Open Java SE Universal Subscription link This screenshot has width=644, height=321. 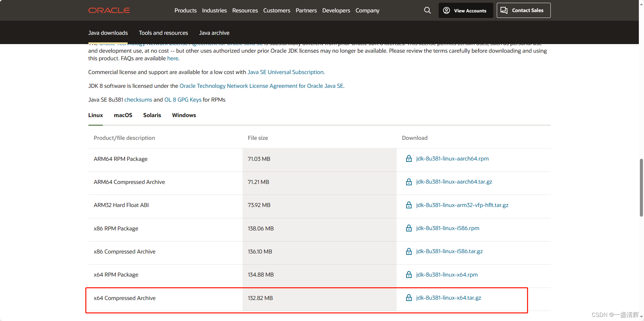[286, 72]
